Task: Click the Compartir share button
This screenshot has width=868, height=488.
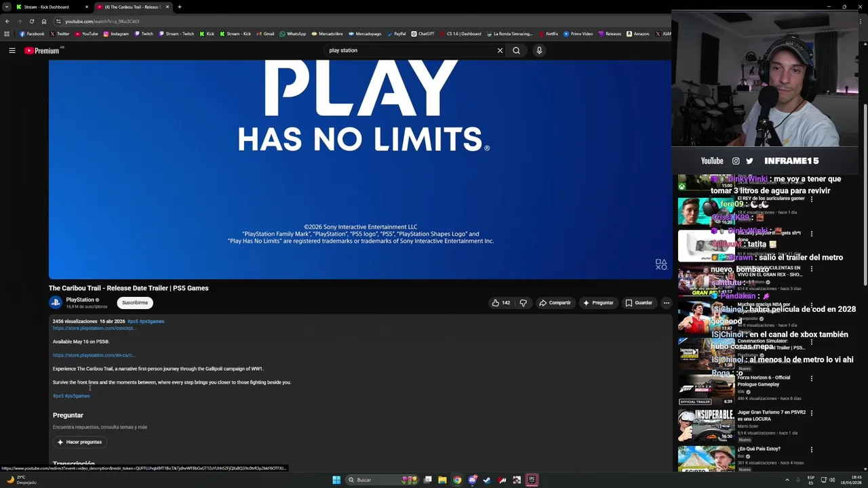Action: click(x=555, y=303)
